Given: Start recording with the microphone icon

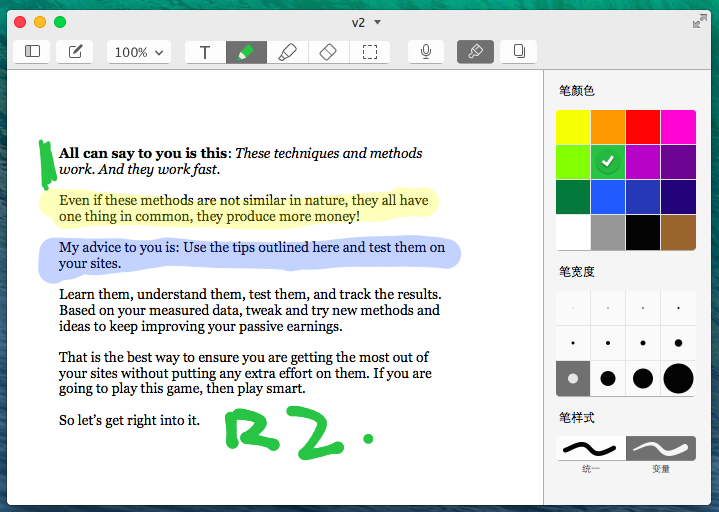Looking at the screenshot, I should point(426,52).
